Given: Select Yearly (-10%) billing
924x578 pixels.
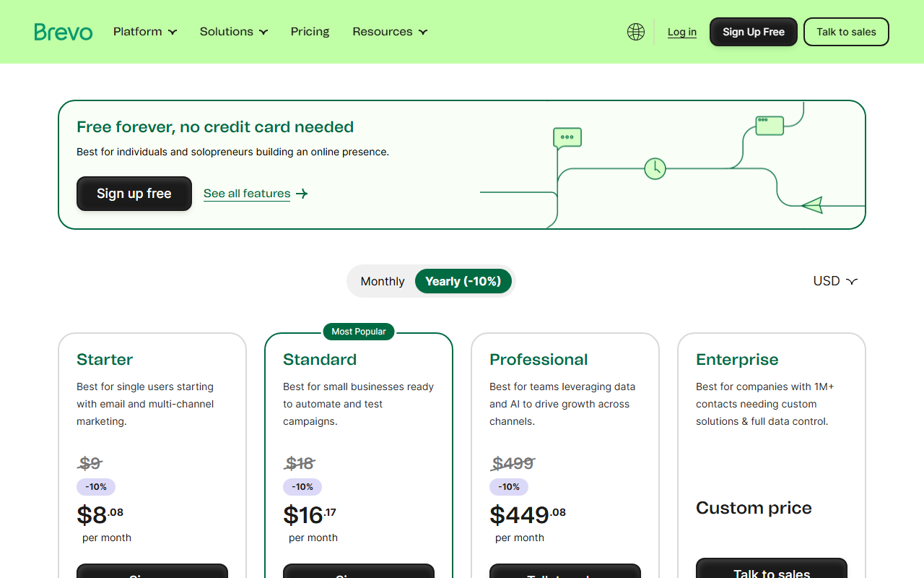Looking at the screenshot, I should 463,281.
